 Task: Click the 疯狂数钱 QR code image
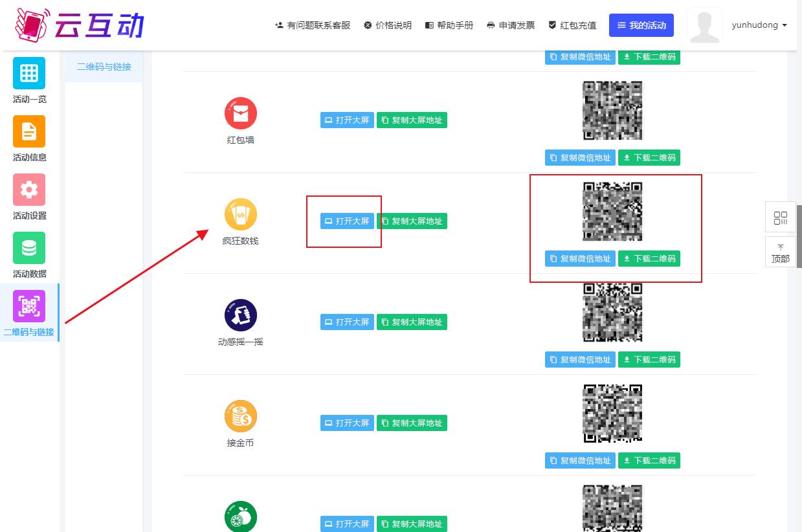(x=612, y=211)
